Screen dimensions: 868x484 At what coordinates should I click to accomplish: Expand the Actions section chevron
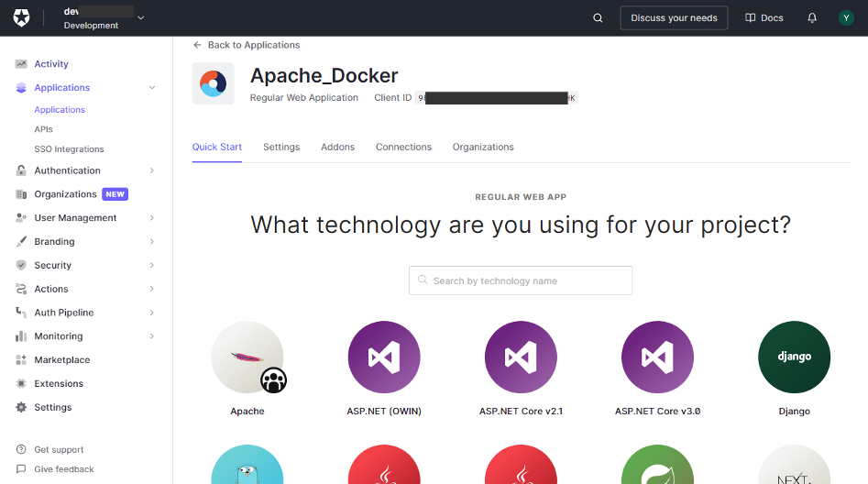(x=152, y=289)
